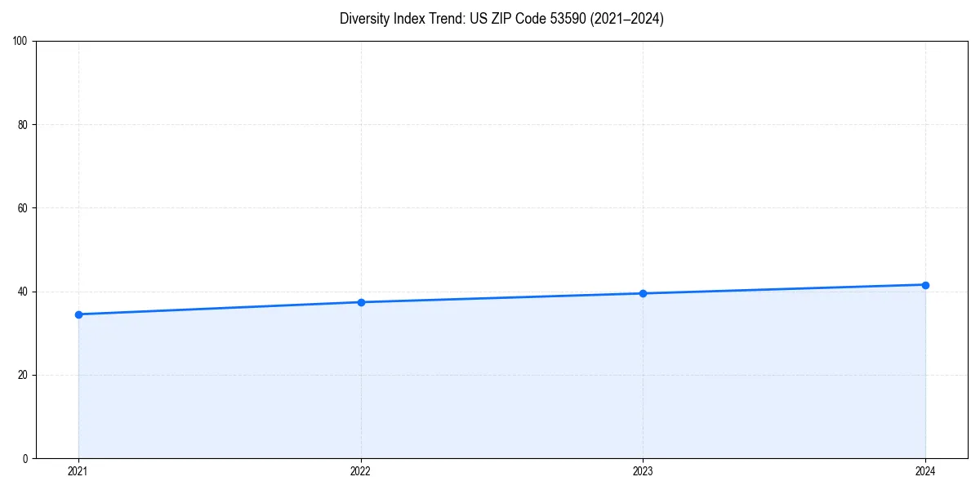Click the highest point of the trend line
Viewport: 980px width, 490px height.
point(926,284)
